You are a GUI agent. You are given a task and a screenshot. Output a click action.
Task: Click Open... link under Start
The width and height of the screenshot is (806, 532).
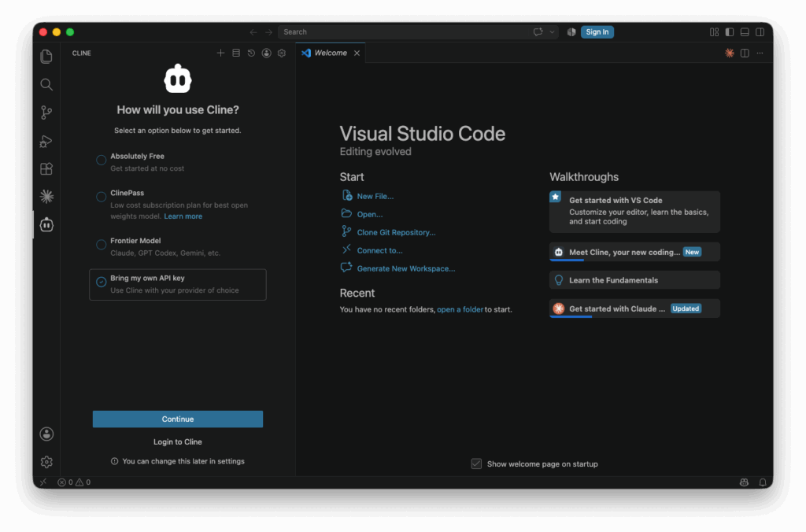pos(370,214)
